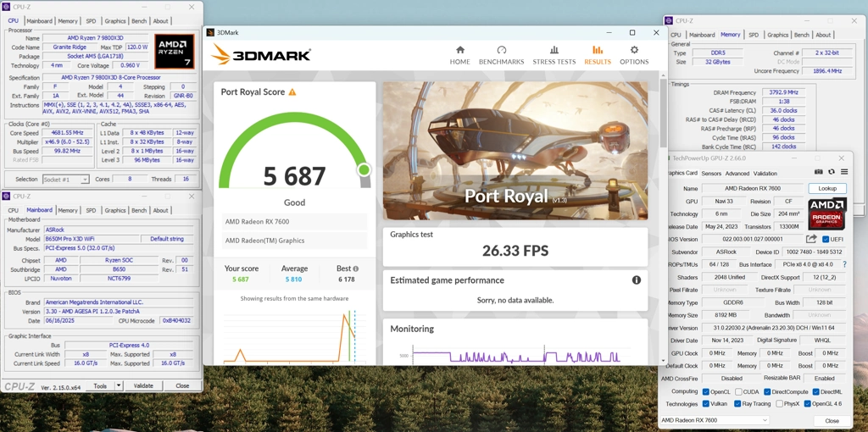Open Graphics tab in the right CPU-Z Memory window

777,35
